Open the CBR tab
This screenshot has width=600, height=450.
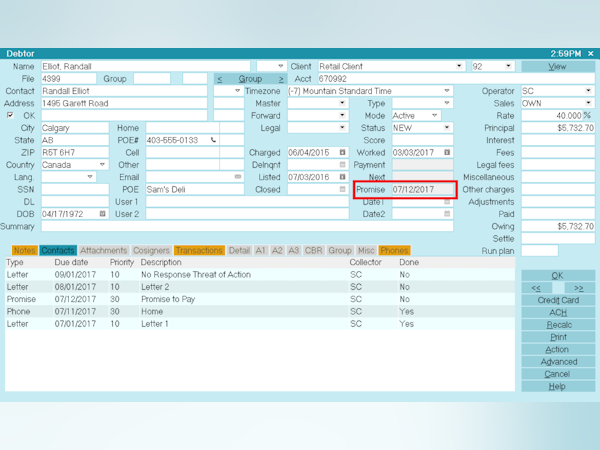[313, 250]
